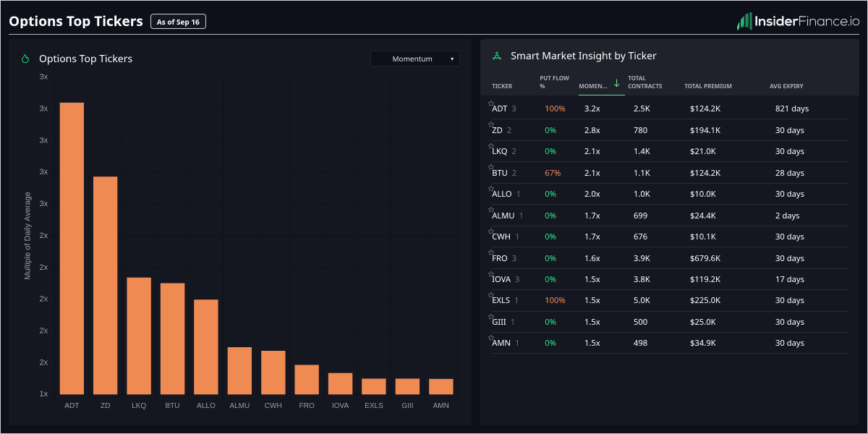Click the FRO ticker in the table

pyautogui.click(x=500, y=258)
